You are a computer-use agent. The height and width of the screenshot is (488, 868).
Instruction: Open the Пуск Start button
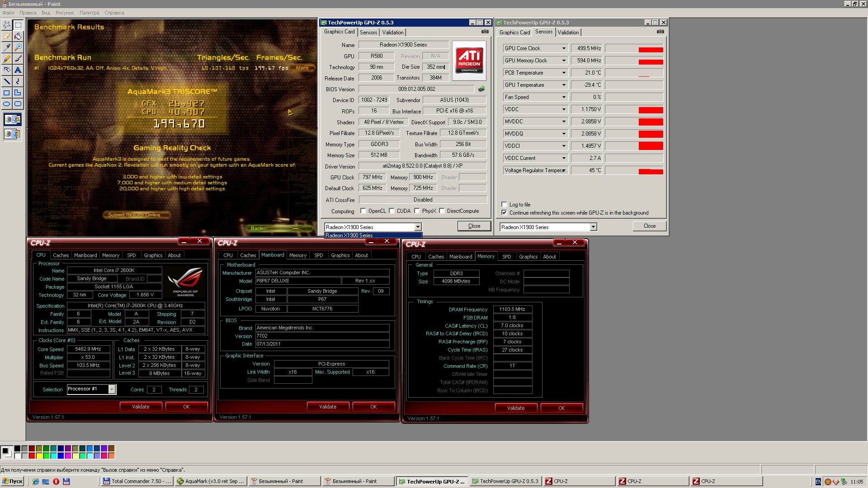pos(12,482)
